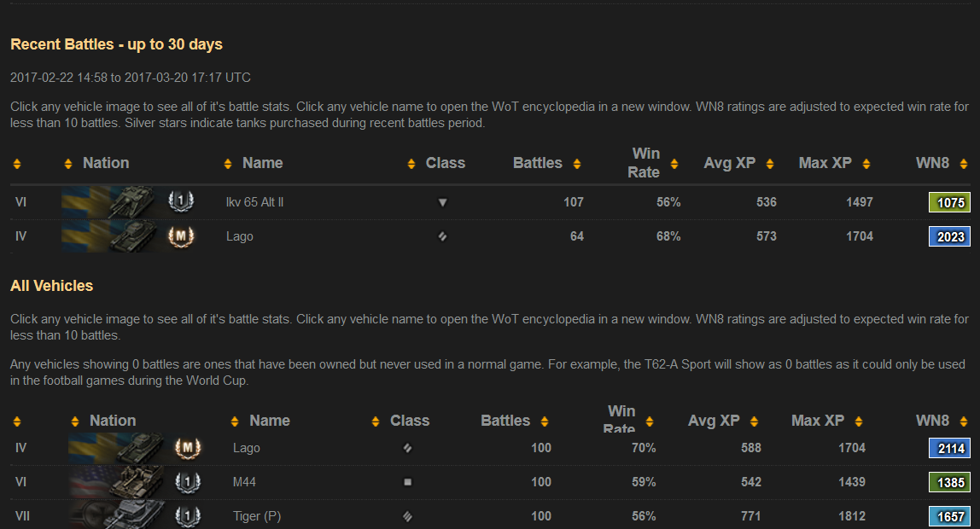Click the Nation column header in Recent Battles
The width and height of the screenshot is (980, 529).
click(106, 163)
